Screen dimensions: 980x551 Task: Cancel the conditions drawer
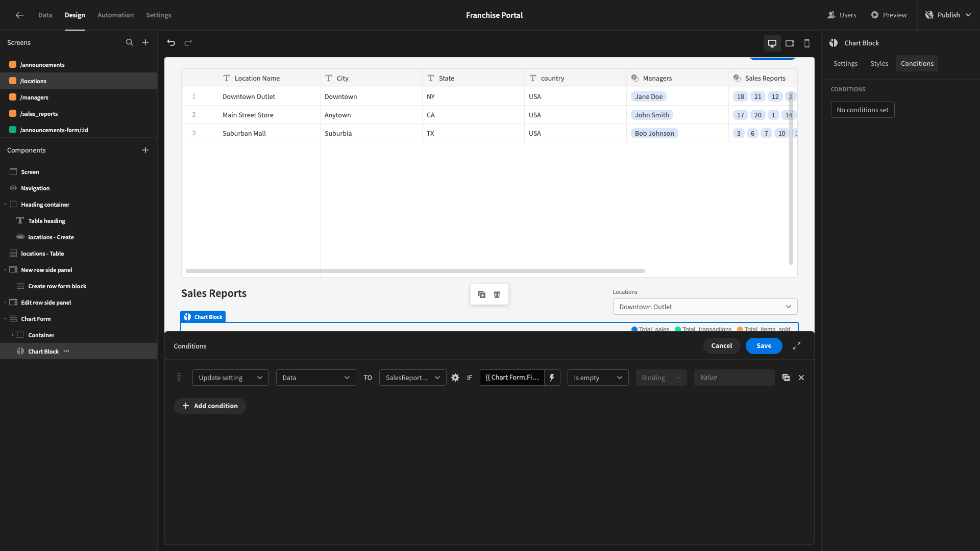coord(722,346)
